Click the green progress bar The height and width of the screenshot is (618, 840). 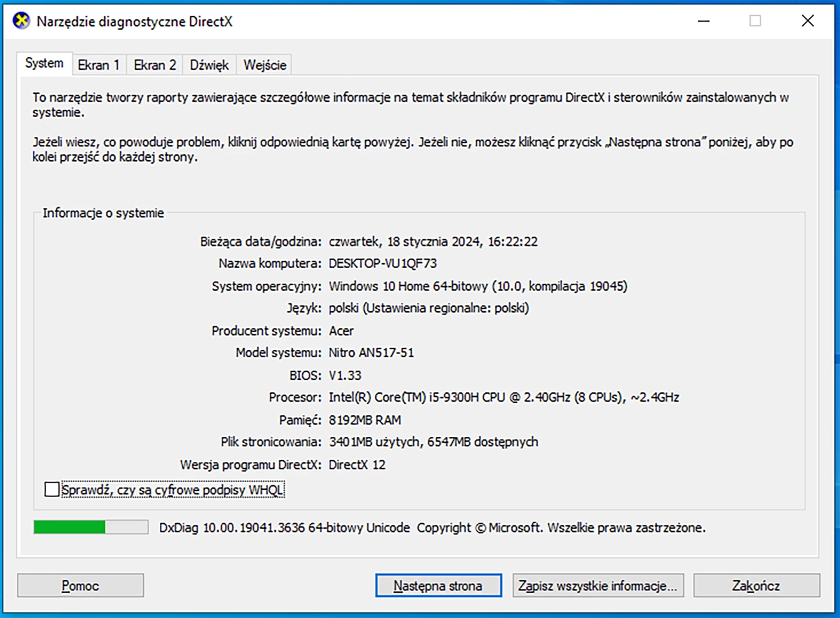click(x=91, y=527)
